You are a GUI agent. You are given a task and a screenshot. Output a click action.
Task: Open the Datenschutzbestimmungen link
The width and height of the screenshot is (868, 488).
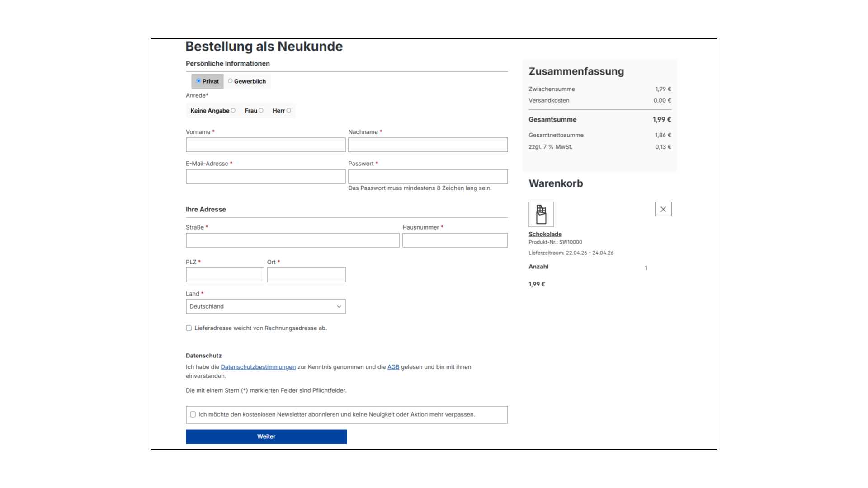(258, 367)
